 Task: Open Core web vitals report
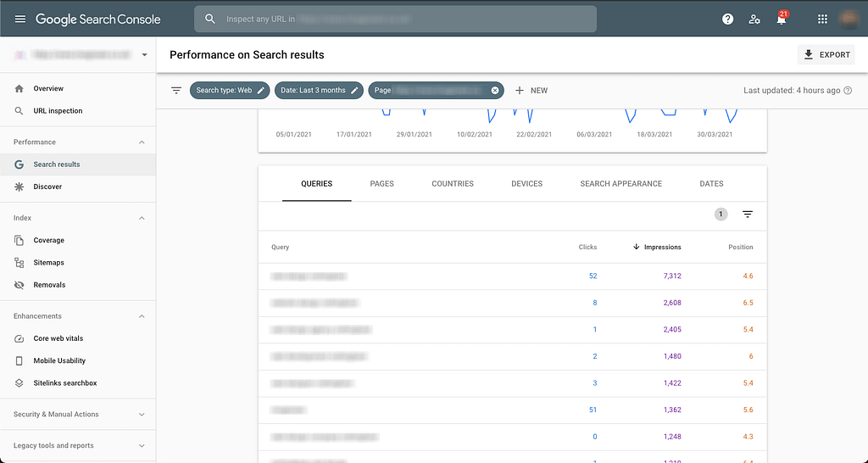pos(58,338)
